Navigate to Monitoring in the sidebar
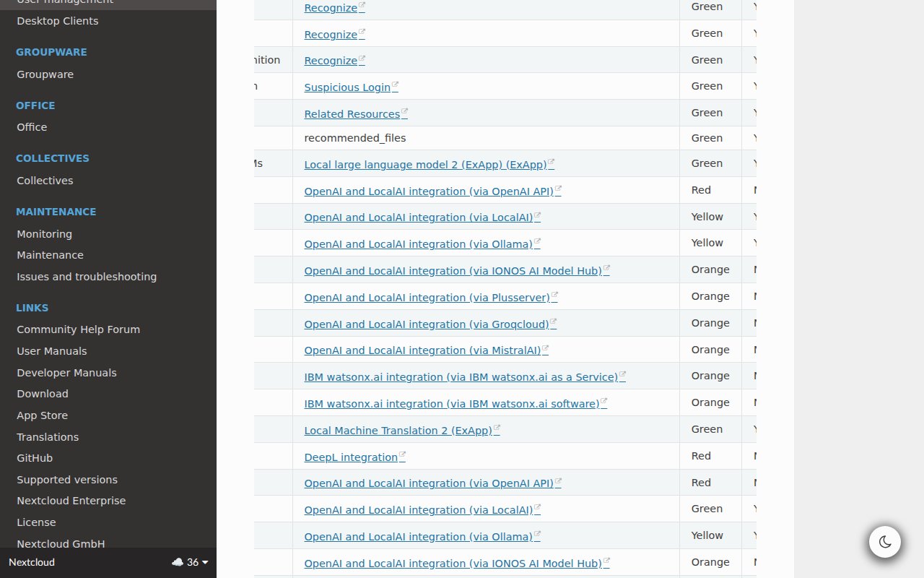This screenshot has width=924, height=578. pos(44,234)
